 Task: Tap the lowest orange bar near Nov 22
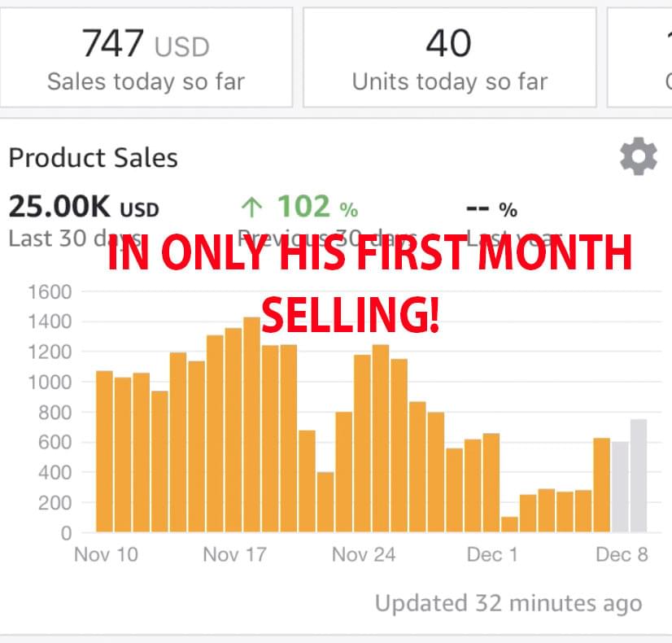(x=325, y=502)
